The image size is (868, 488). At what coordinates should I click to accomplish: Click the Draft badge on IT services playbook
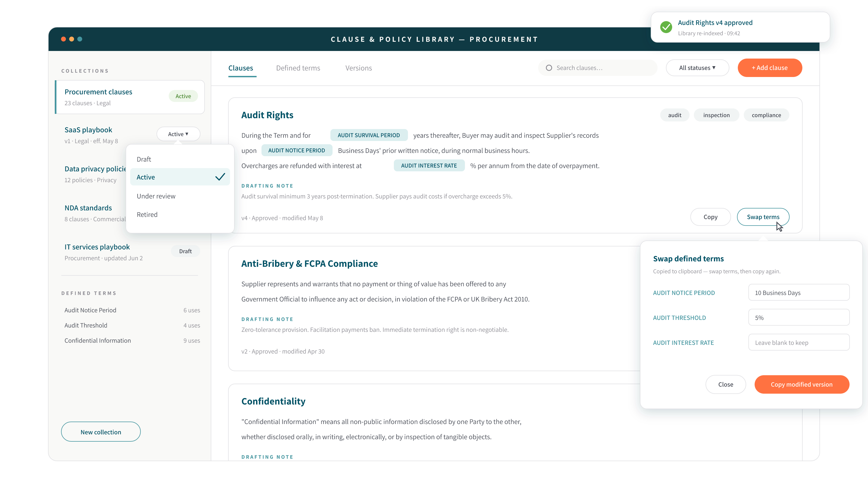[185, 251]
